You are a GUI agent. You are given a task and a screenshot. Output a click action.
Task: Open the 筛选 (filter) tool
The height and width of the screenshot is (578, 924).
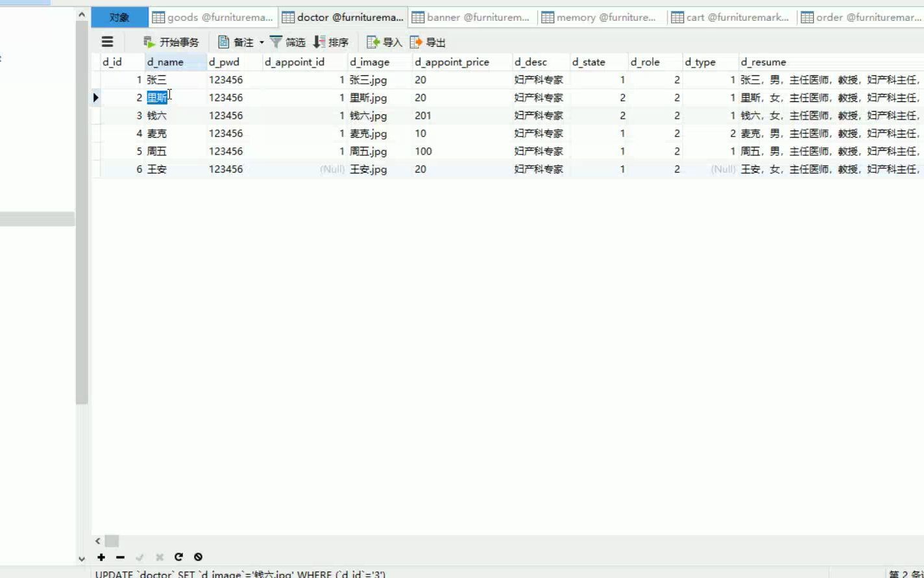click(287, 42)
